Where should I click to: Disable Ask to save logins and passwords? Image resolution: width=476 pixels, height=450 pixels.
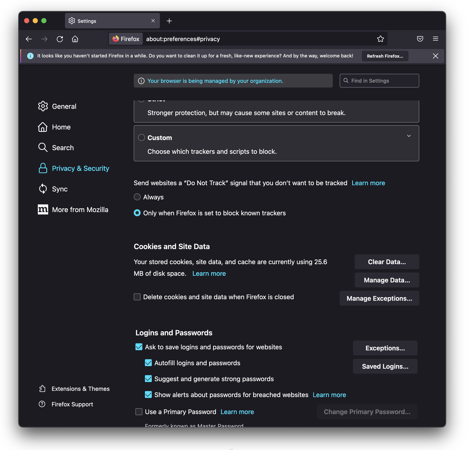tap(138, 346)
